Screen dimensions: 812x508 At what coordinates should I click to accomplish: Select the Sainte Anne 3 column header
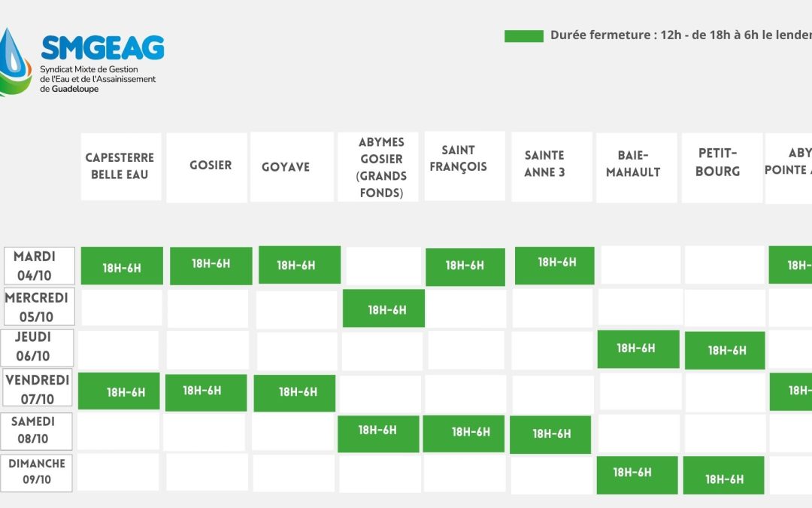click(551, 166)
